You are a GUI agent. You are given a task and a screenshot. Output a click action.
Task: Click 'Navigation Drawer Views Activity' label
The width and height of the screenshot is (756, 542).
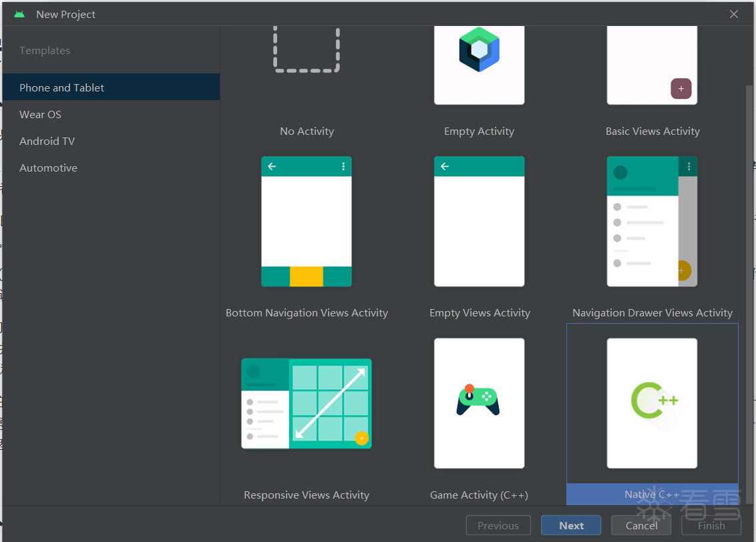652,313
